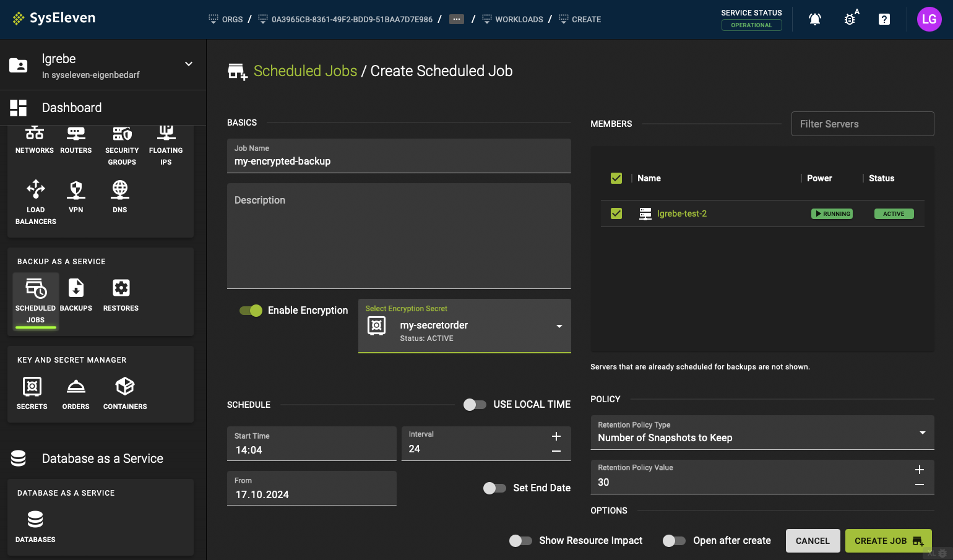This screenshot has height=560, width=953.
Task: Open the Backups section
Action: [76, 295]
